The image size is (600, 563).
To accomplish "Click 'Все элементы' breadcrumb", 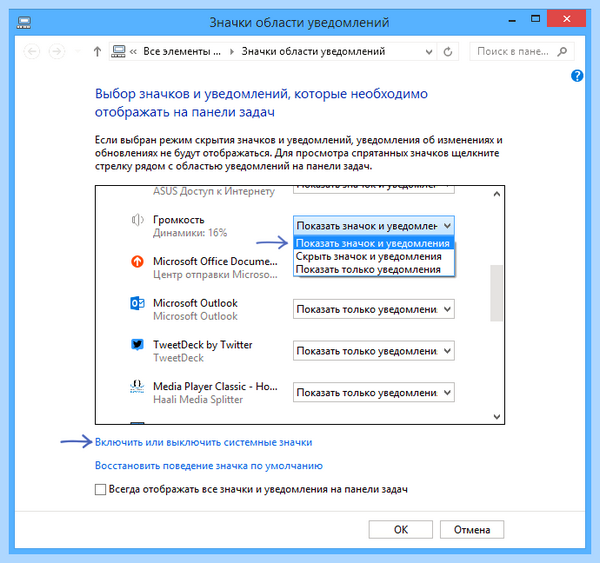I will (x=182, y=51).
